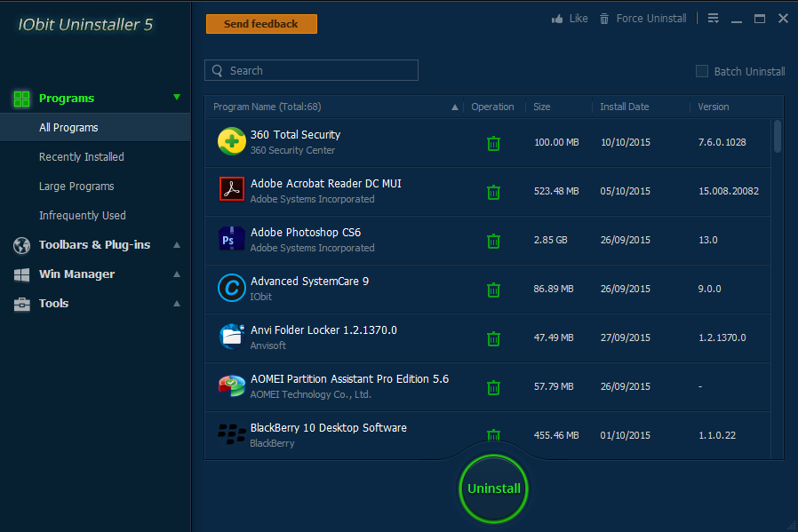Open the Tools section icon
This screenshot has height=532, width=798.
(x=21, y=304)
